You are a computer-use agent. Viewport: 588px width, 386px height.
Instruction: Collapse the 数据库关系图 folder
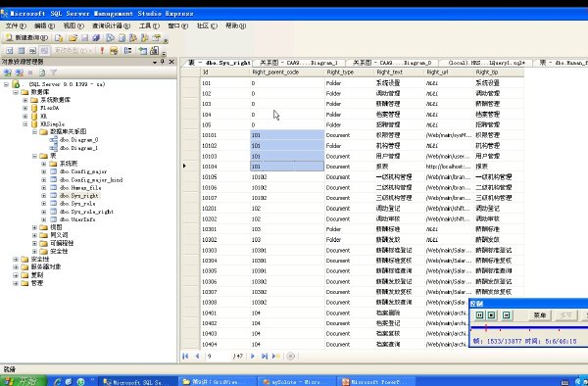34,132
